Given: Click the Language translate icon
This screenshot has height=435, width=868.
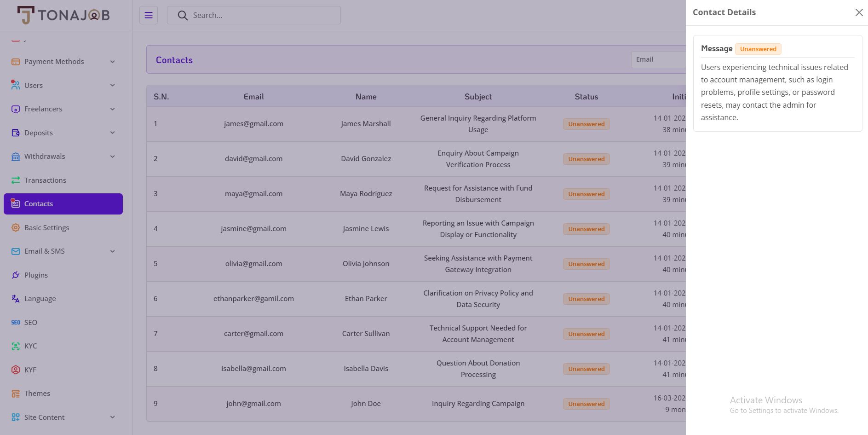Looking at the screenshot, I should coord(16,299).
